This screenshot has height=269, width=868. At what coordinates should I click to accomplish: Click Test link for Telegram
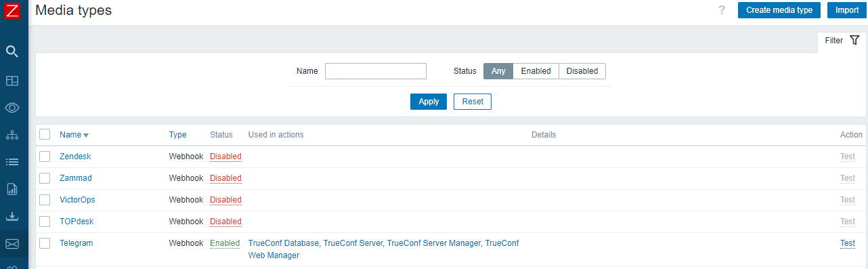848,243
